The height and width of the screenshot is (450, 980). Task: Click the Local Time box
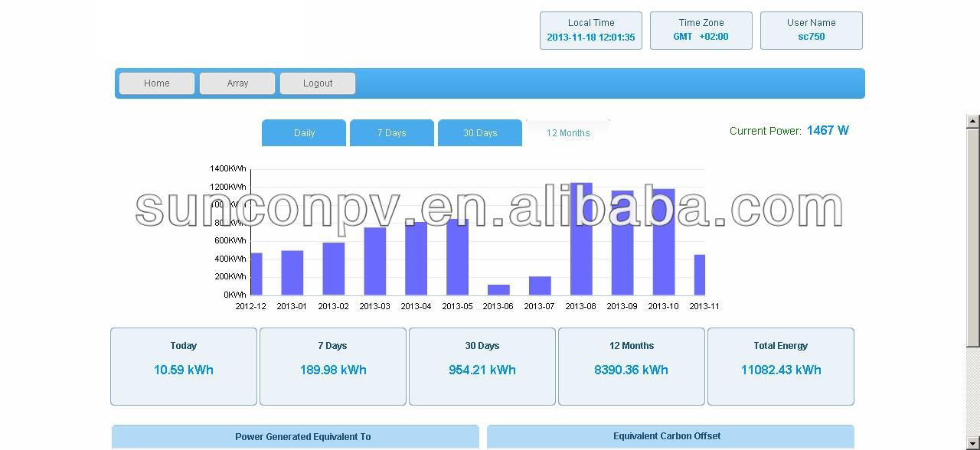click(x=591, y=31)
